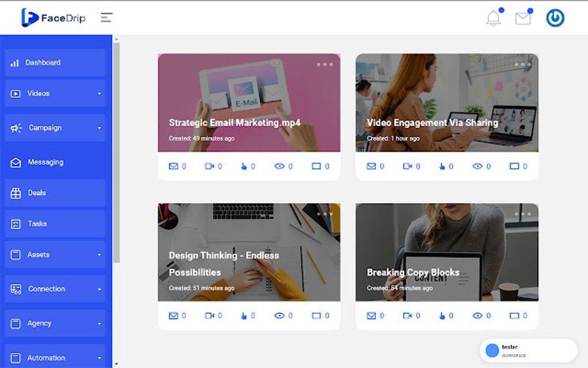Viewport: 588px width, 368px height.
Task: Open the Strategic Email Marketing.mp4 thumbnail
Action: 249,103
